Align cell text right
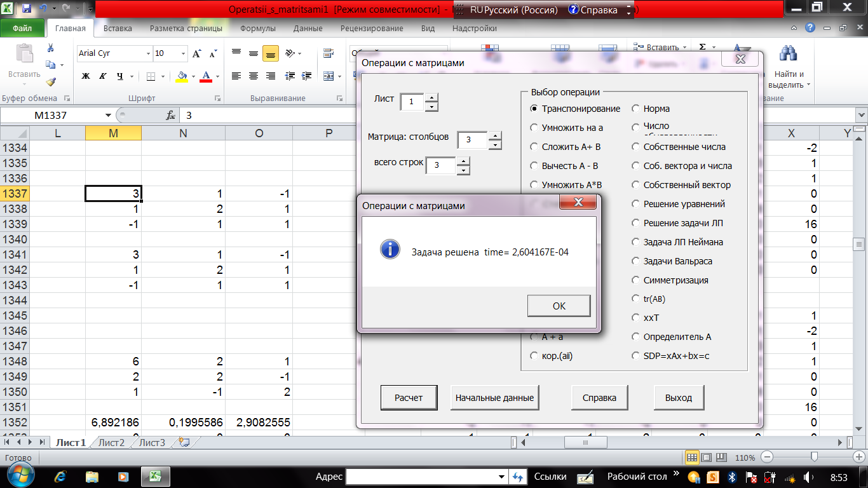This screenshot has height=488, width=868. pyautogui.click(x=271, y=76)
